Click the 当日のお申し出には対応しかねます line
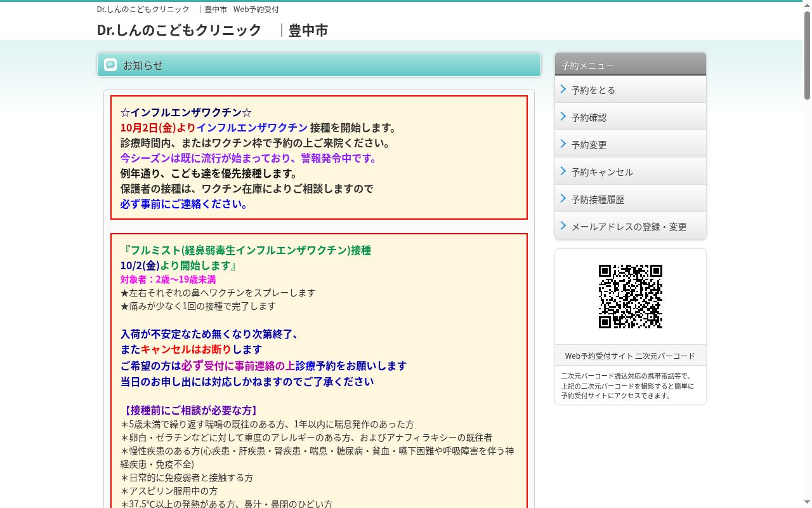This screenshot has height=508, width=812. (247, 382)
